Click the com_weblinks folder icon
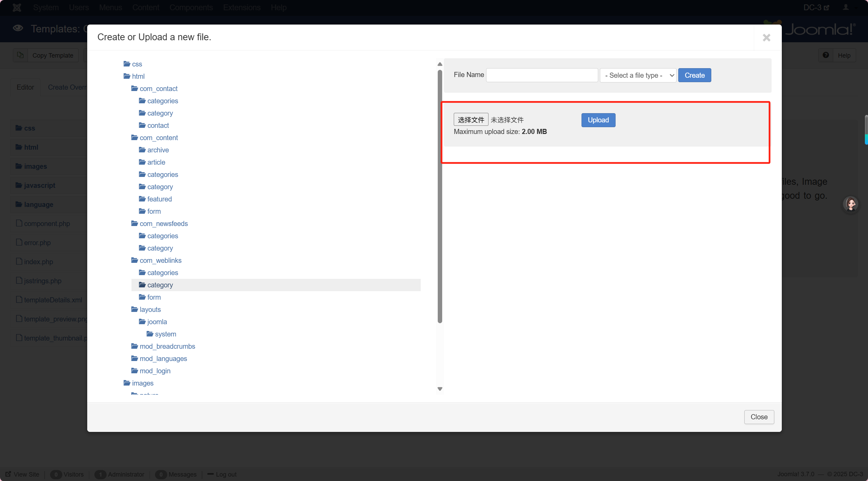The width and height of the screenshot is (868, 481). click(x=135, y=260)
